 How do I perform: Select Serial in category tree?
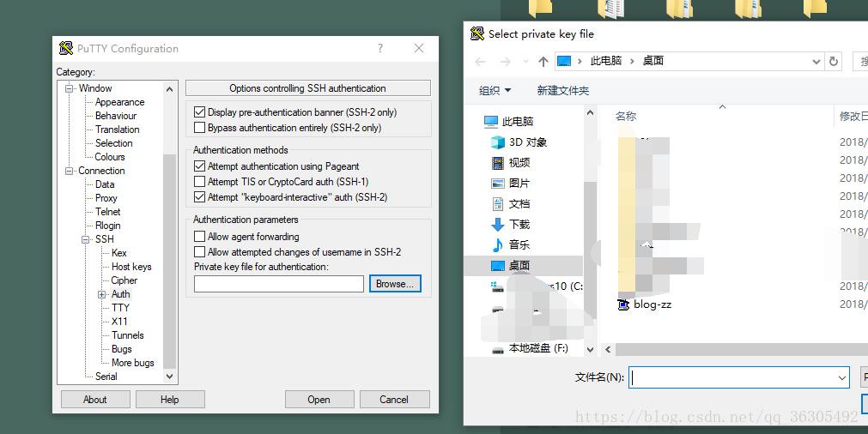tap(106, 377)
